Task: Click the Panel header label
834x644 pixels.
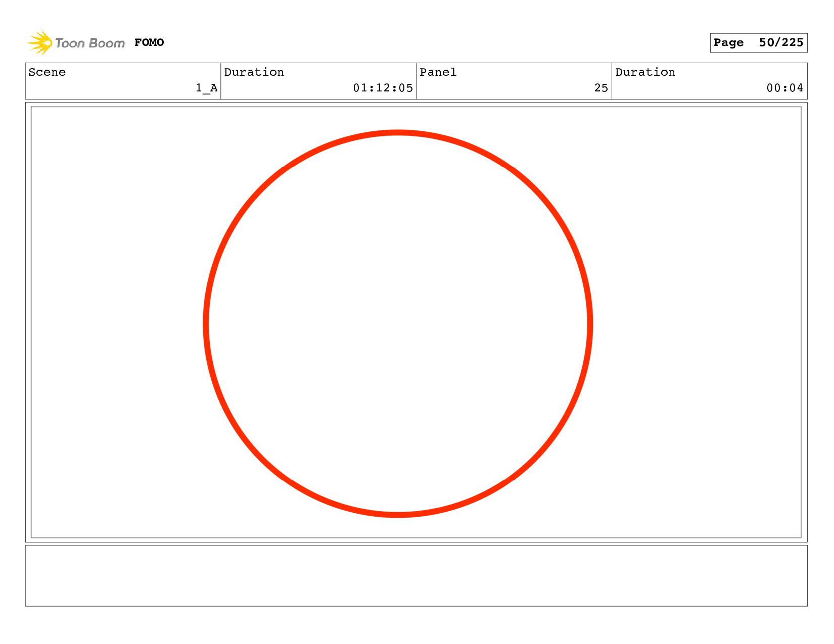Action: click(x=438, y=72)
